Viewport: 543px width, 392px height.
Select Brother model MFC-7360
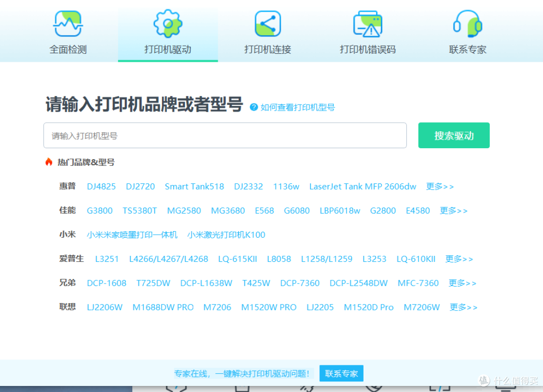(418, 283)
